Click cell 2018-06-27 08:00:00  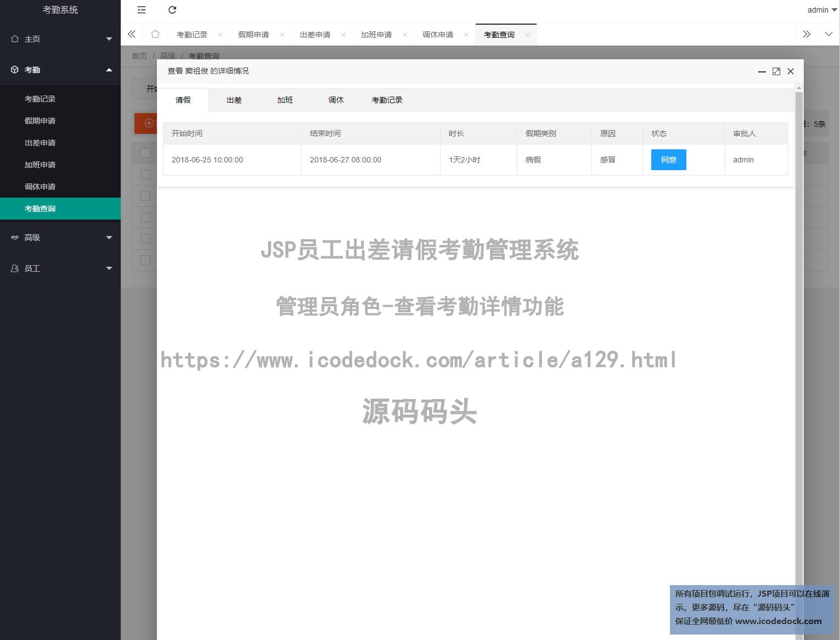[x=371, y=160]
